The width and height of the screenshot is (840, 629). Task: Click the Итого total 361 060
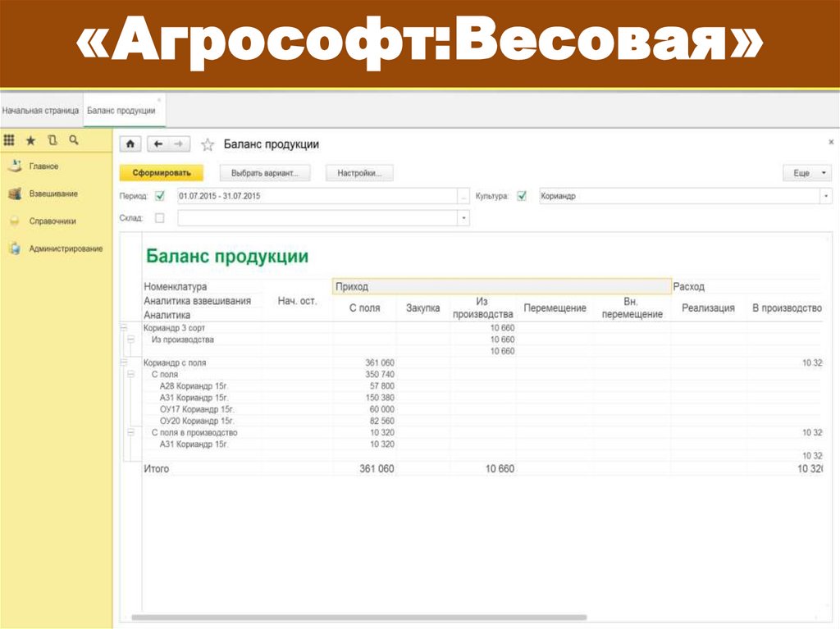pyautogui.click(x=377, y=469)
